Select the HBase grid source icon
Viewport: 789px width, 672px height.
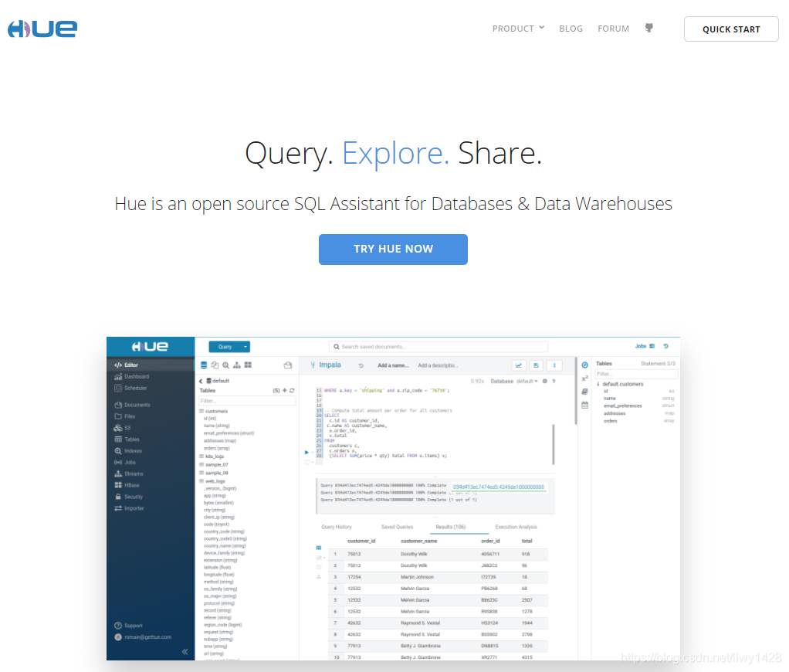coord(248,365)
